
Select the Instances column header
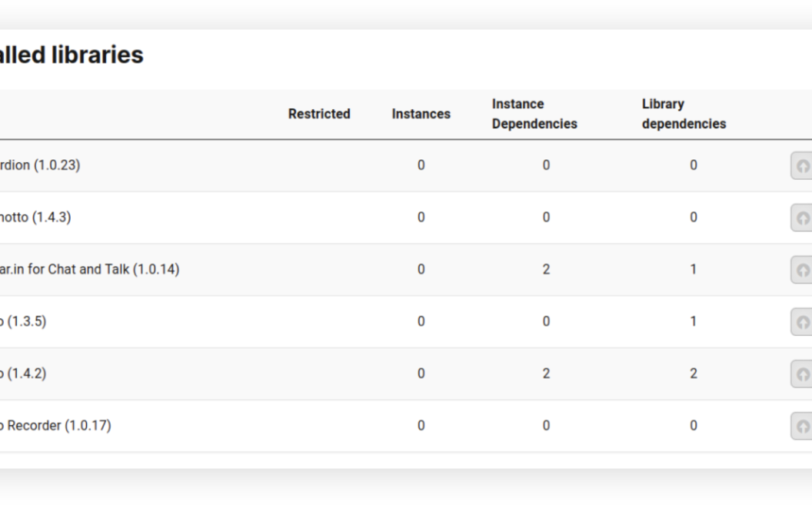pos(421,114)
